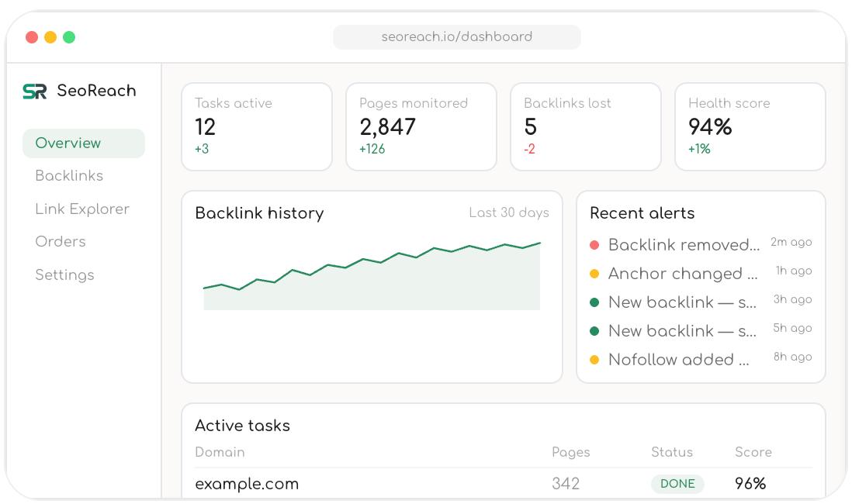
Task: Click the 2m ago timestamp
Action: click(791, 242)
